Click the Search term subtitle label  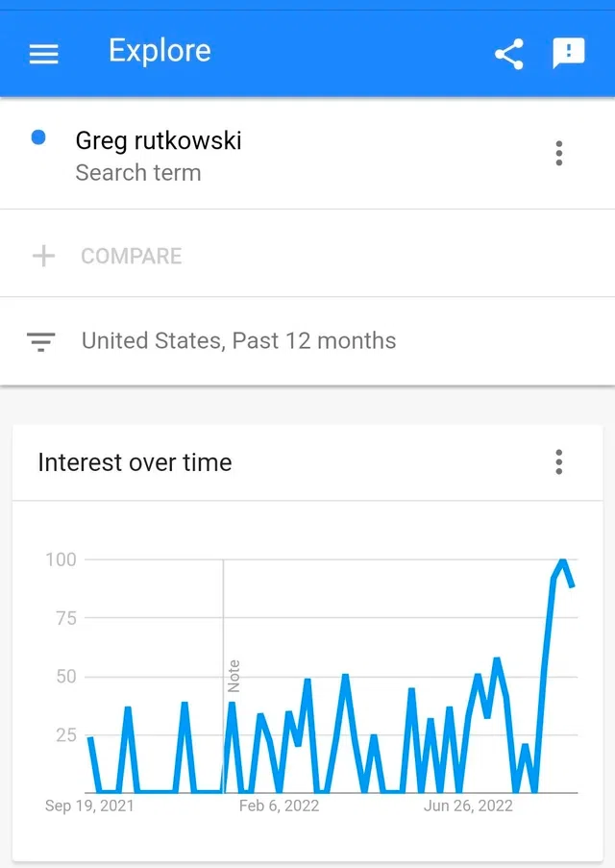(138, 173)
